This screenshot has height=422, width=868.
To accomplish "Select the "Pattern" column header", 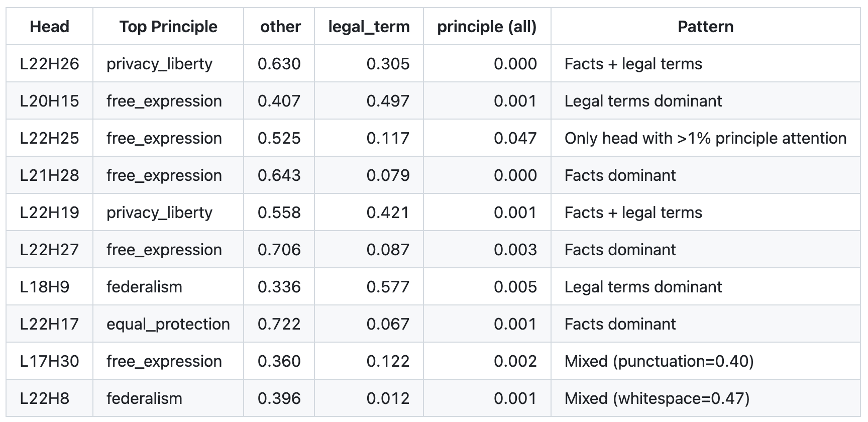I will [x=705, y=27].
